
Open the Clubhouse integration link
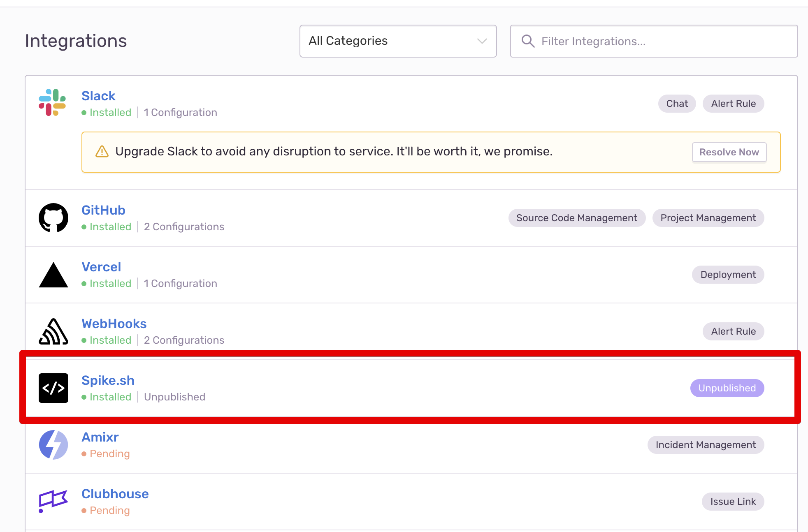pyautogui.click(x=115, y=494)
